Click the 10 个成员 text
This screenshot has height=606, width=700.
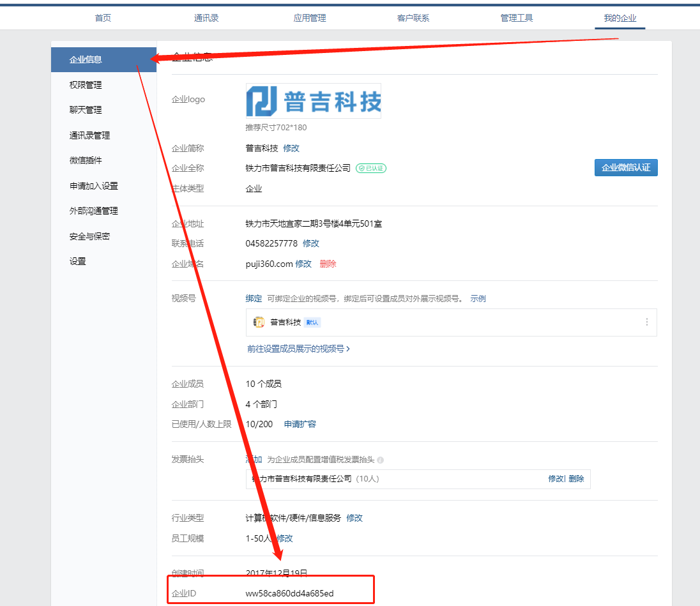[x=263, y=384]
